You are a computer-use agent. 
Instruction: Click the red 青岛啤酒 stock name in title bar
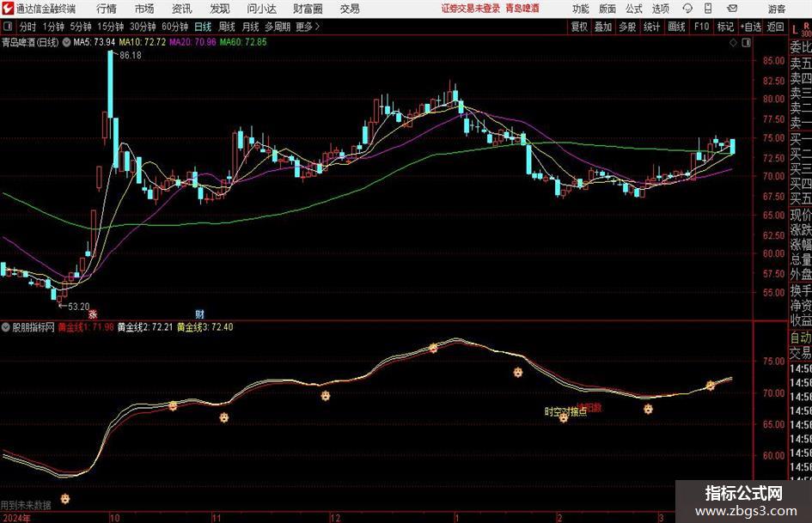click(x=522, y=9)
